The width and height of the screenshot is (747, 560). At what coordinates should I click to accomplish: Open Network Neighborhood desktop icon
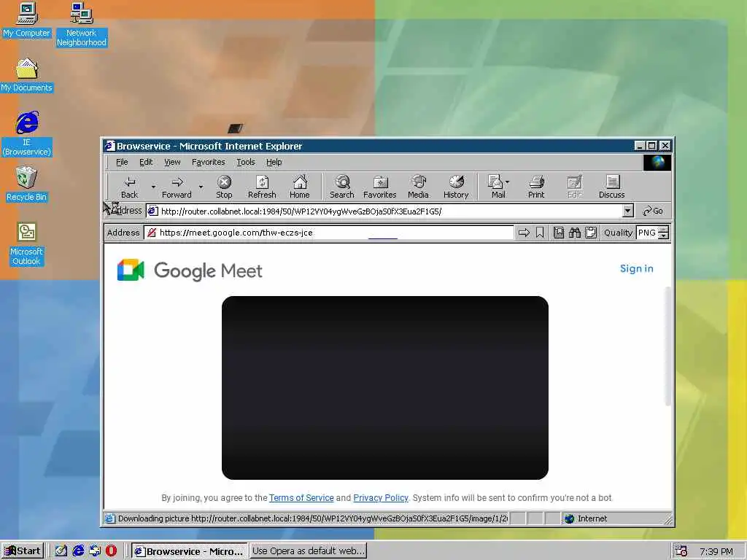point(82,25)
